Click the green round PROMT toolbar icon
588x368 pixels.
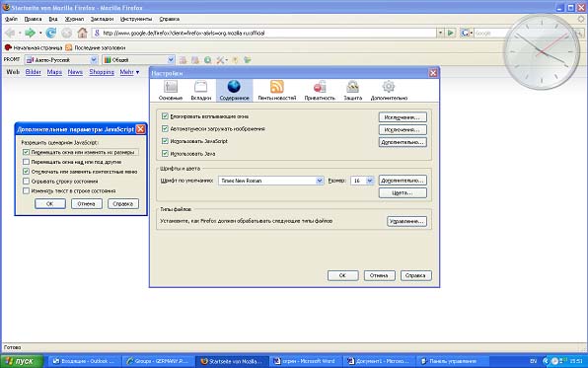[x=207, y=60]
